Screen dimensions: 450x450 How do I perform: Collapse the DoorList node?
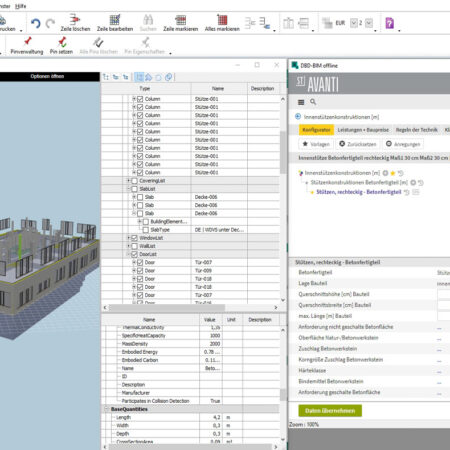pos(129,254)
